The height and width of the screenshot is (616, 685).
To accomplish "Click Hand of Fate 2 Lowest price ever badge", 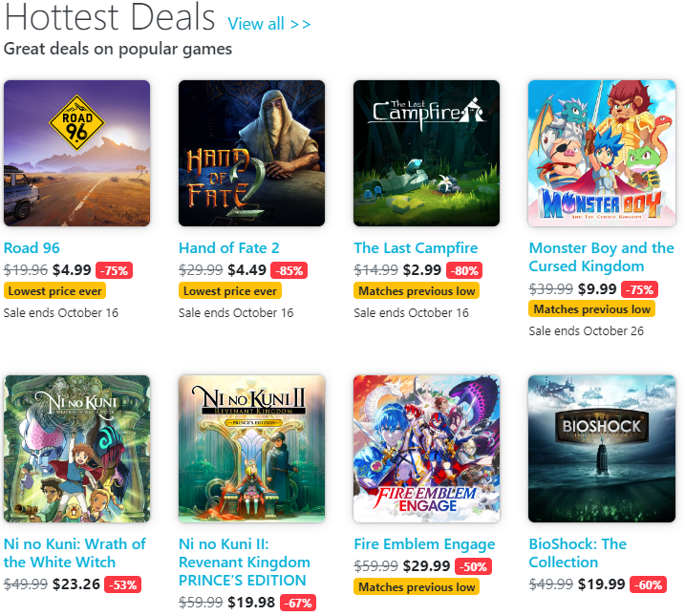I will point(230,291).
